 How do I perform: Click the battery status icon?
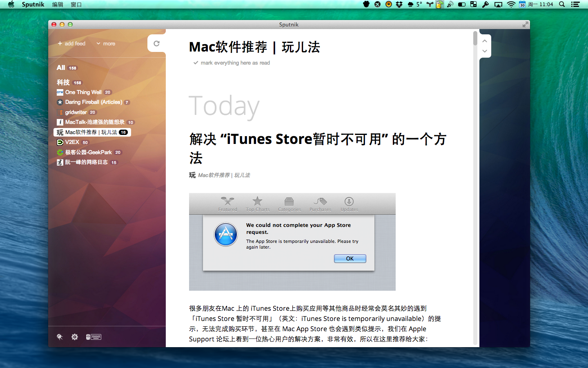click(462, 4)
